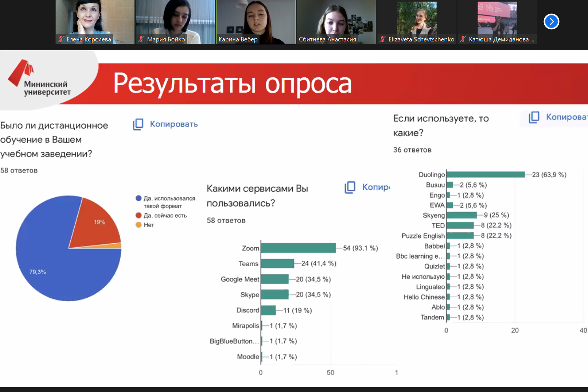Show next participants with blue arrow button

[551, 21]
